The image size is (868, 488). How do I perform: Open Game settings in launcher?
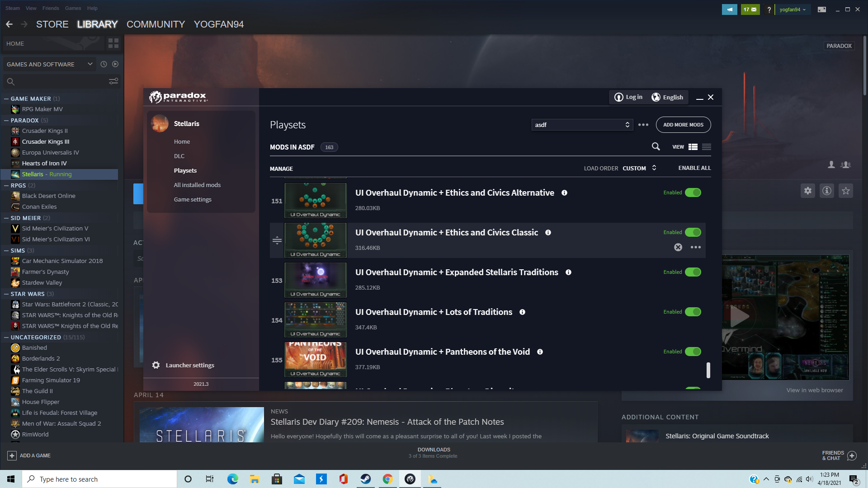tap(193, 200)
